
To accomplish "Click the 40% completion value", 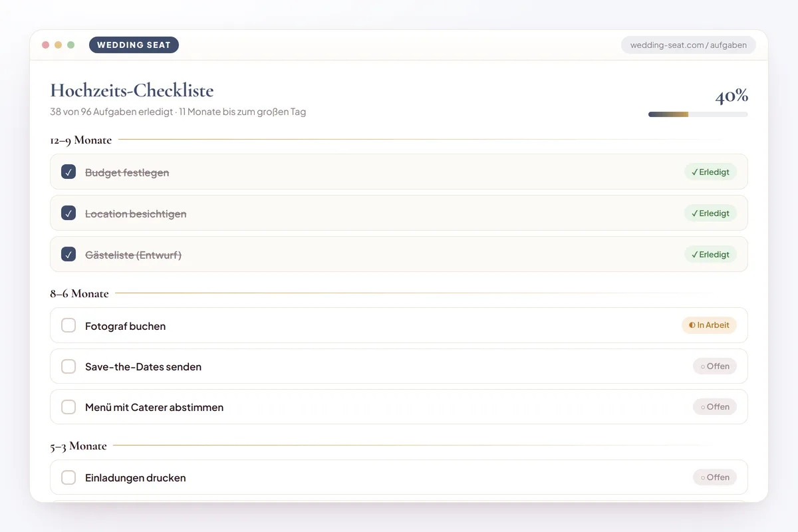I will click(x=731, y=96).
